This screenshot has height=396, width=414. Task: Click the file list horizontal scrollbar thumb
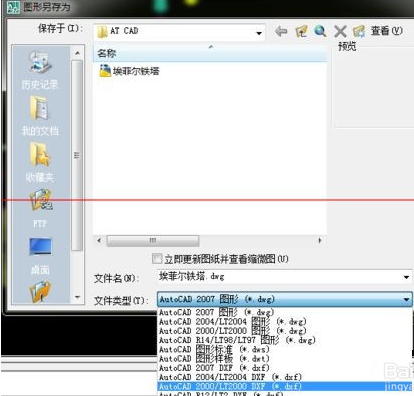153,240
